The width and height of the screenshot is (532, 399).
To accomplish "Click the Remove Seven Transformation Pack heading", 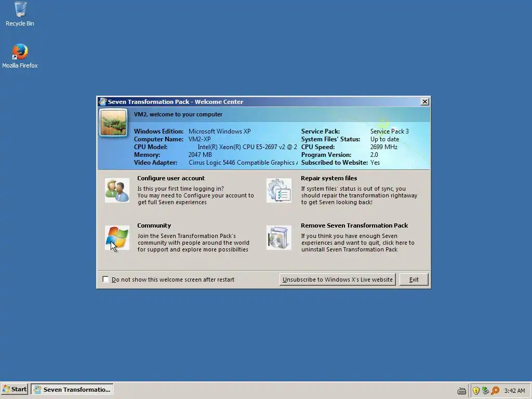I will [x=354, y=225].
